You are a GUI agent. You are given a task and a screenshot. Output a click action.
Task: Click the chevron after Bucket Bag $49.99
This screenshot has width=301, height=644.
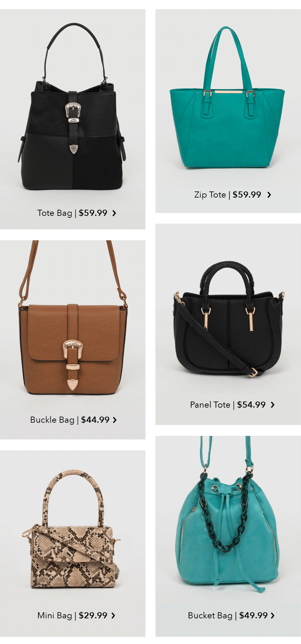tap(273, 615)
